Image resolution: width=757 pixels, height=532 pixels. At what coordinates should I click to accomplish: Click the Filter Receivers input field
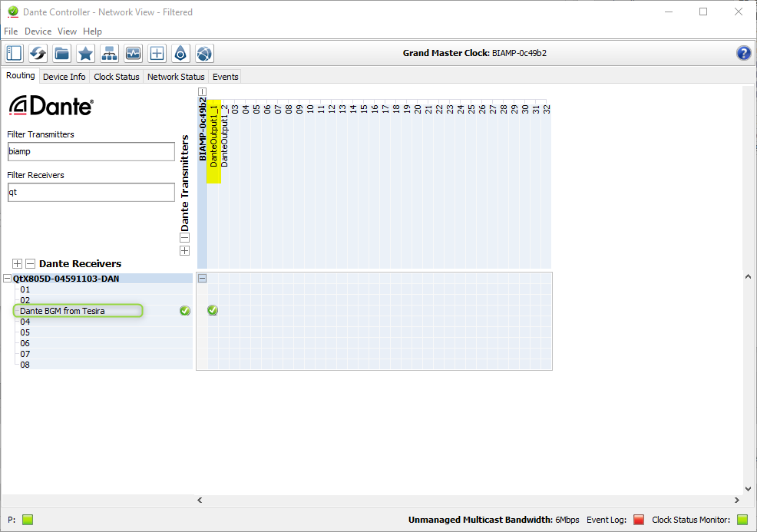[91, 192]
